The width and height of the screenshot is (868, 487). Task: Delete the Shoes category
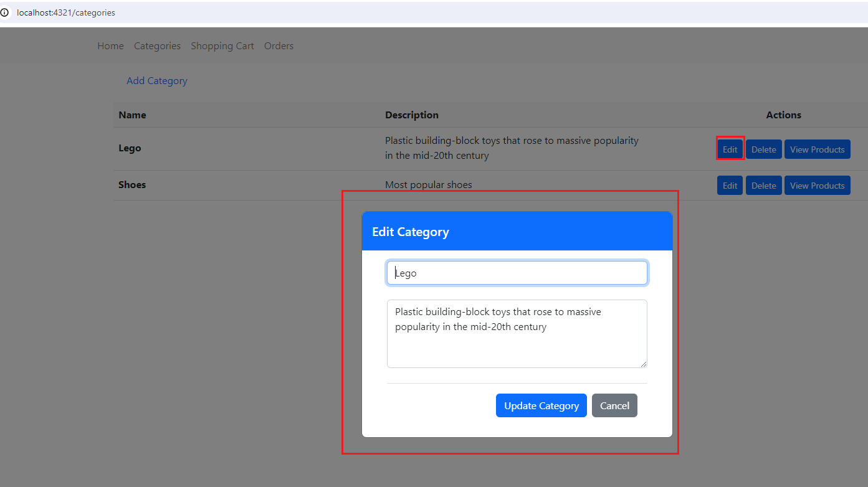click(764, 185)
